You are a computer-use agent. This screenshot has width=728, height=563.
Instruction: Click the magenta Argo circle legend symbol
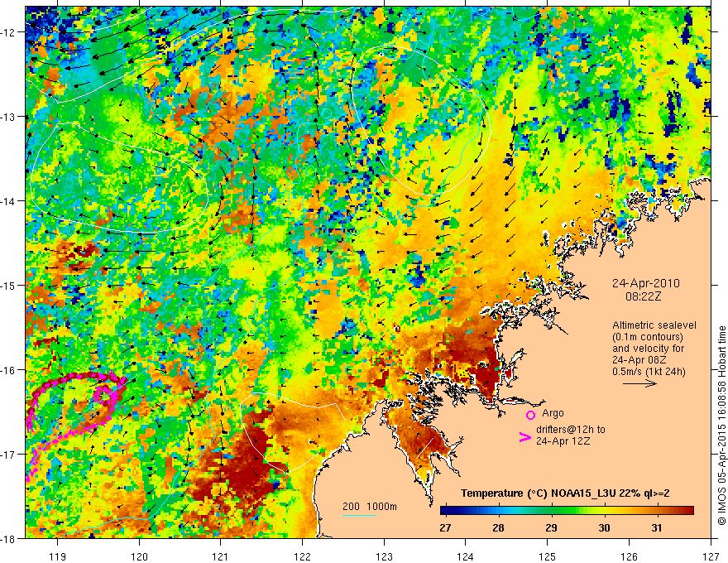pos(530,415)
